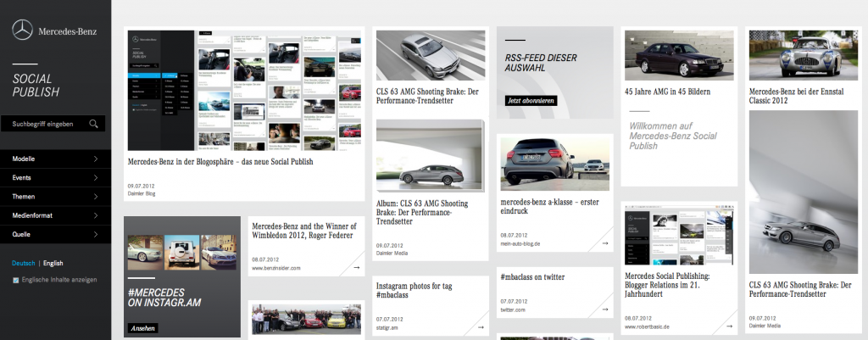
Task: Open Album CLS 63 AMG Shooting Brake title
Action: [x=422, y=212]
